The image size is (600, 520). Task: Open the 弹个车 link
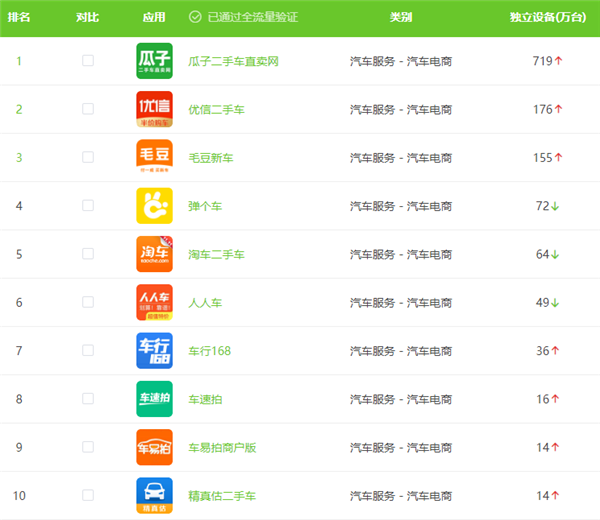(205, 206)
